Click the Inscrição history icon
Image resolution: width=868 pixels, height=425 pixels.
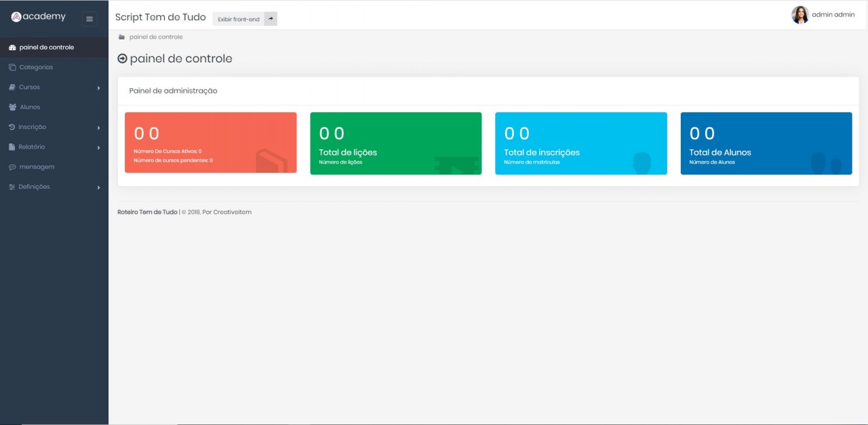(12, 127)
